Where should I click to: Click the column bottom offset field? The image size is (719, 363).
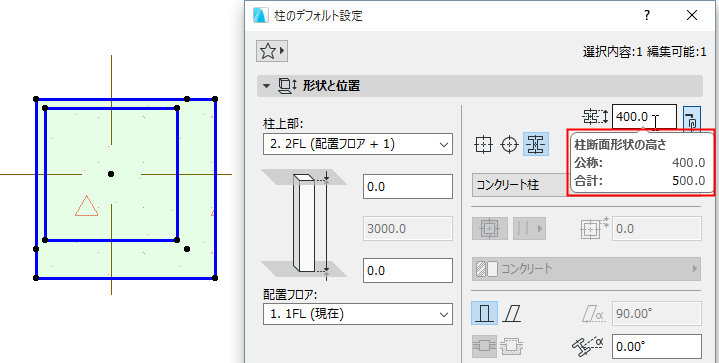pos(408,270)
